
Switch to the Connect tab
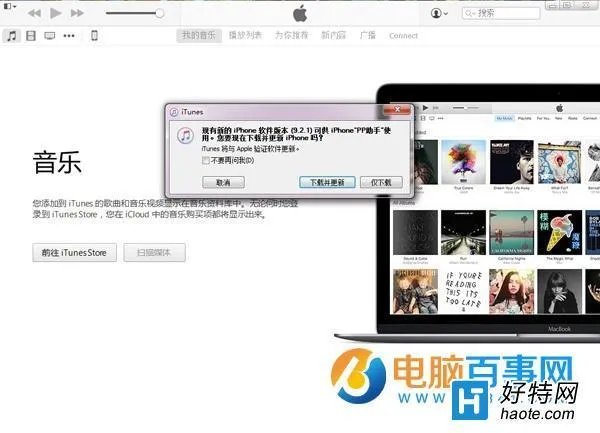click(x=403, y=36)
